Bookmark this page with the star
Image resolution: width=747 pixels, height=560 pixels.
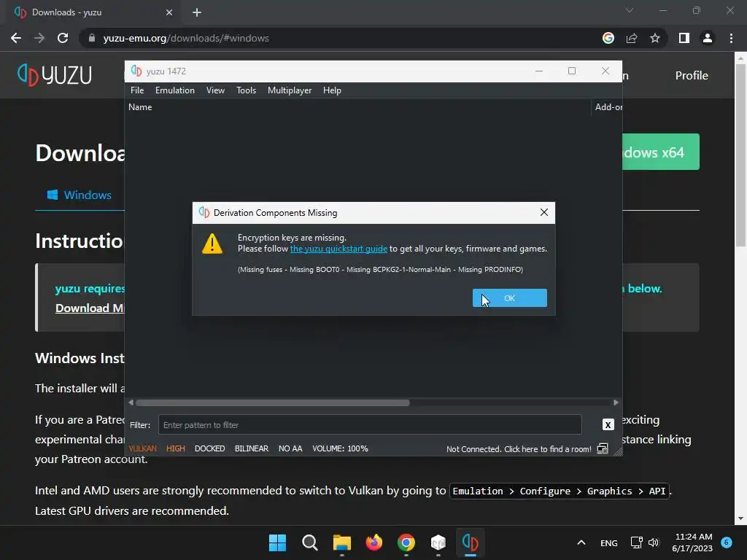(x=655, y=38)
